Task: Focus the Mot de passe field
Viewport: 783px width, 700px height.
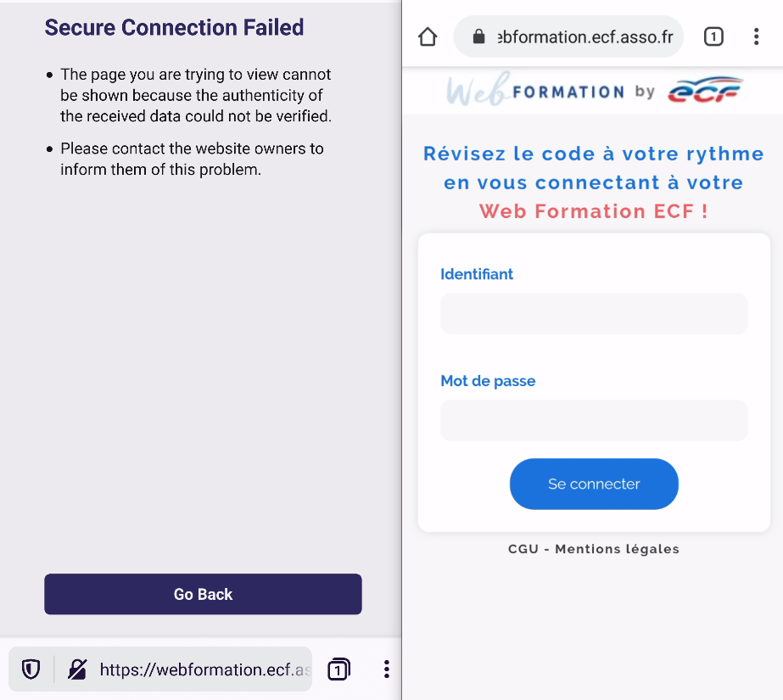Action: point(594,420)
